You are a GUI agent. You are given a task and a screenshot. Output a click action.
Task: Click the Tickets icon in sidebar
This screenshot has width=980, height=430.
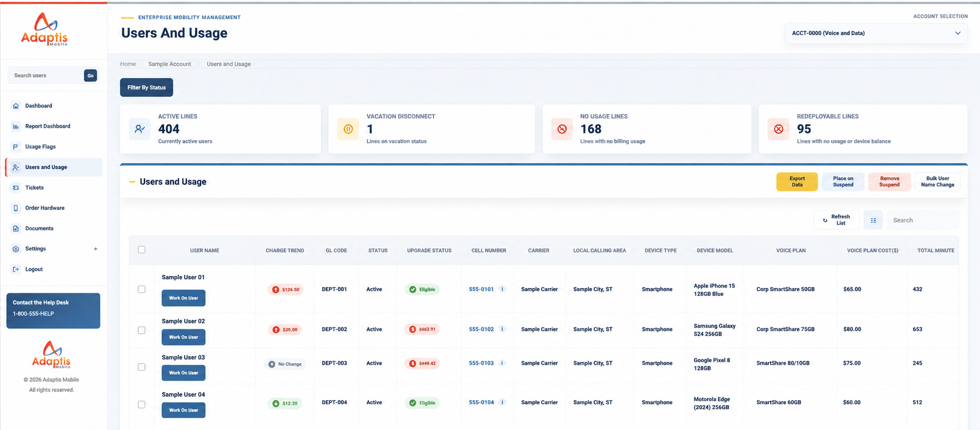coord(16,188)
